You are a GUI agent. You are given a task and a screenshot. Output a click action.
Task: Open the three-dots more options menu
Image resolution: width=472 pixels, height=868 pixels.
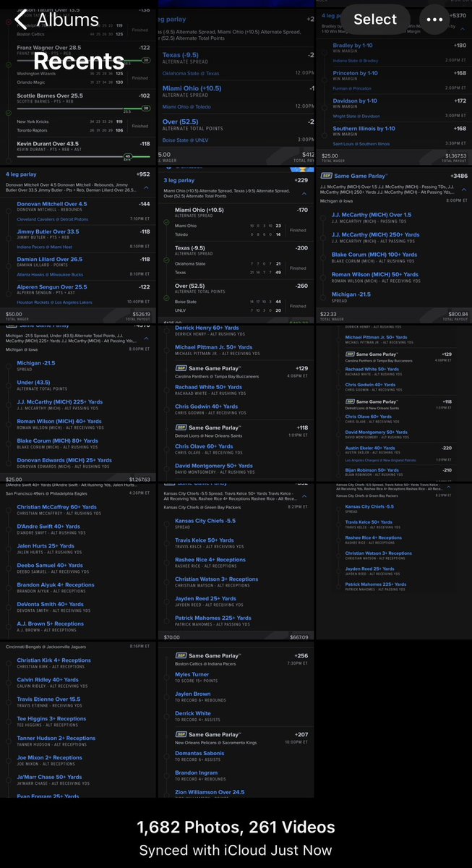coord(435,20)
